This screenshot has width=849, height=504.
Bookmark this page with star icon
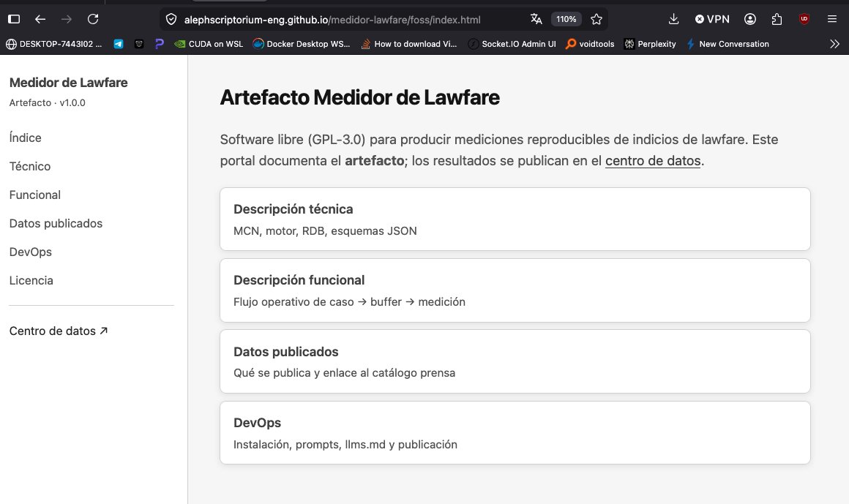(x=596, y=20)
